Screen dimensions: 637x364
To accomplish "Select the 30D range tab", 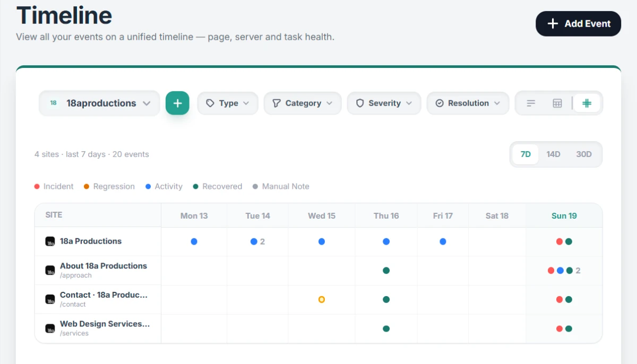I will pyautogui.click(x=584, y=154).
